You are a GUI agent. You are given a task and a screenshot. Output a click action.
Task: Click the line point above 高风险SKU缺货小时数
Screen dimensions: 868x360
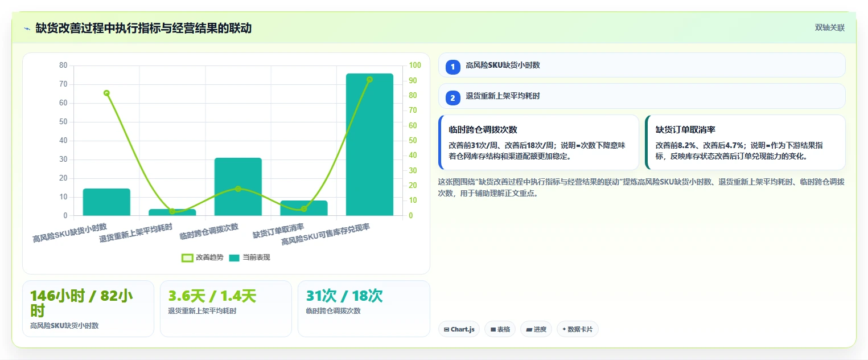click(x=106, y=93)
